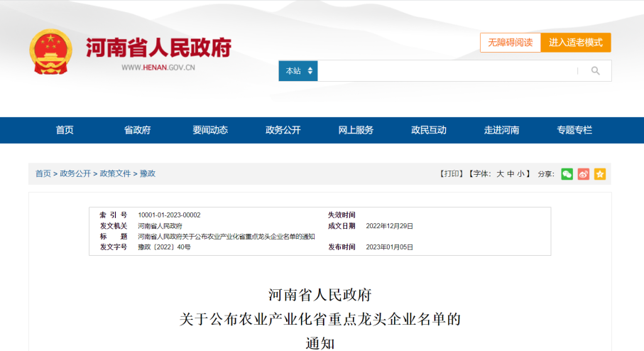
Task: Open the 本站 search scope dropdown
Action: (x=298, y=71)
